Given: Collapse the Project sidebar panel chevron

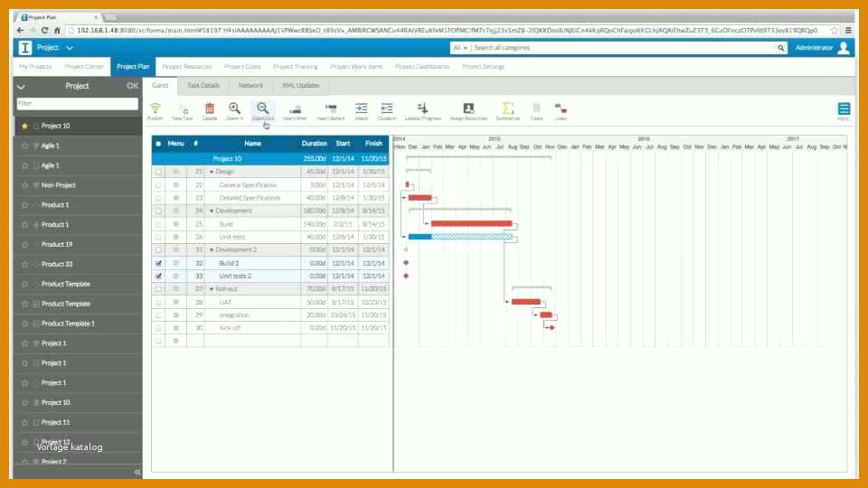Looking at the screenshot, I should tap(21, 87).
